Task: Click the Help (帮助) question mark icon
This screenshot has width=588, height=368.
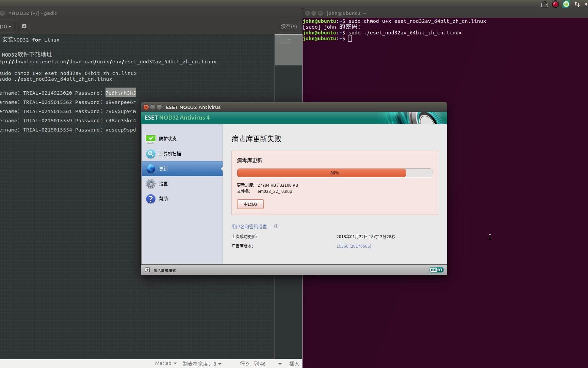Action: [x=150, y=199]
